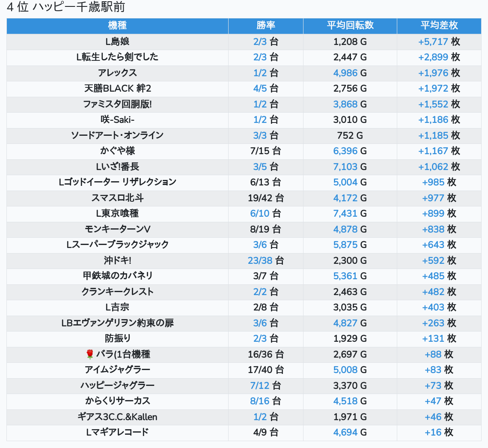Click the 勝率 column header
Screen dimensions: 488x448
pos(266,26)
